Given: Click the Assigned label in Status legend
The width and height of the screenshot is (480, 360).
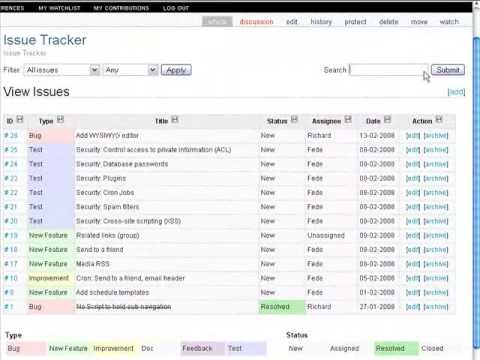Looking at the screenshot, I should [x=344, y=349].
